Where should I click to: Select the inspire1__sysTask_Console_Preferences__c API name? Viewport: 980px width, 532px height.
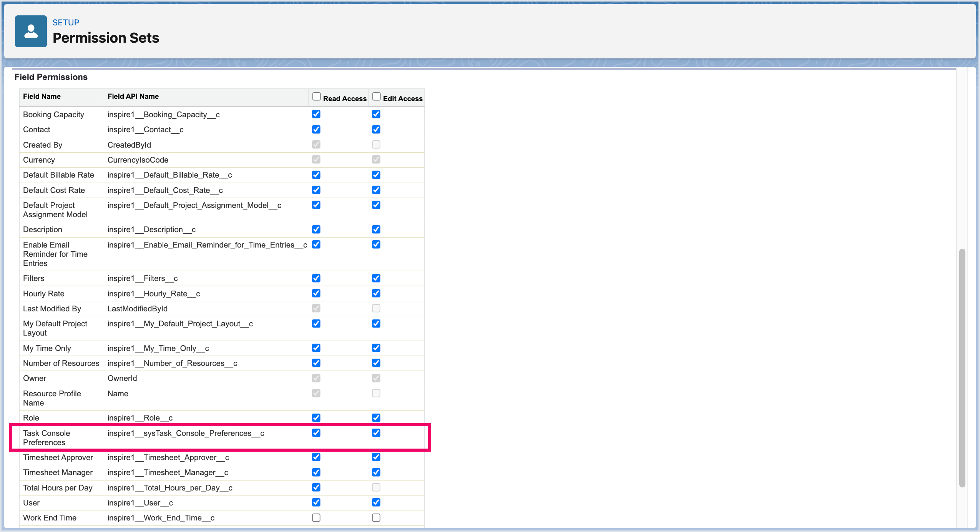[x=186, y=433]
